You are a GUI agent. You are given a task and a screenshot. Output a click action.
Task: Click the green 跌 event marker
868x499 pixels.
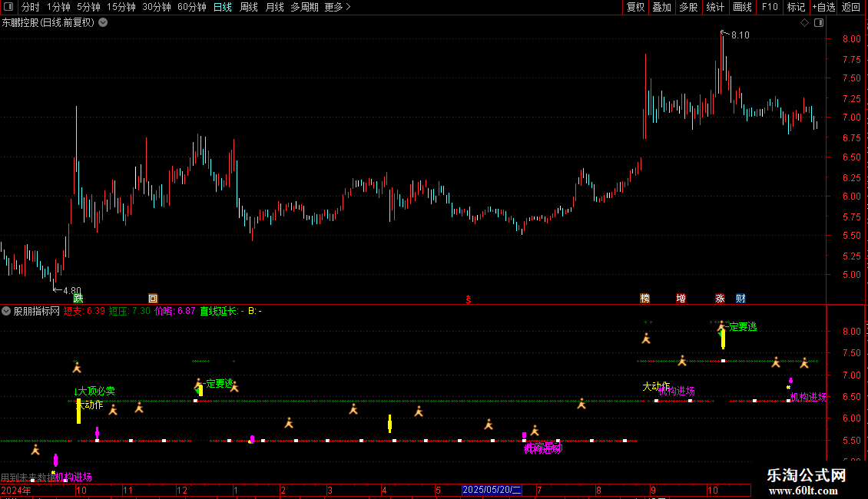pyautogui.click(x=78, y=298)
